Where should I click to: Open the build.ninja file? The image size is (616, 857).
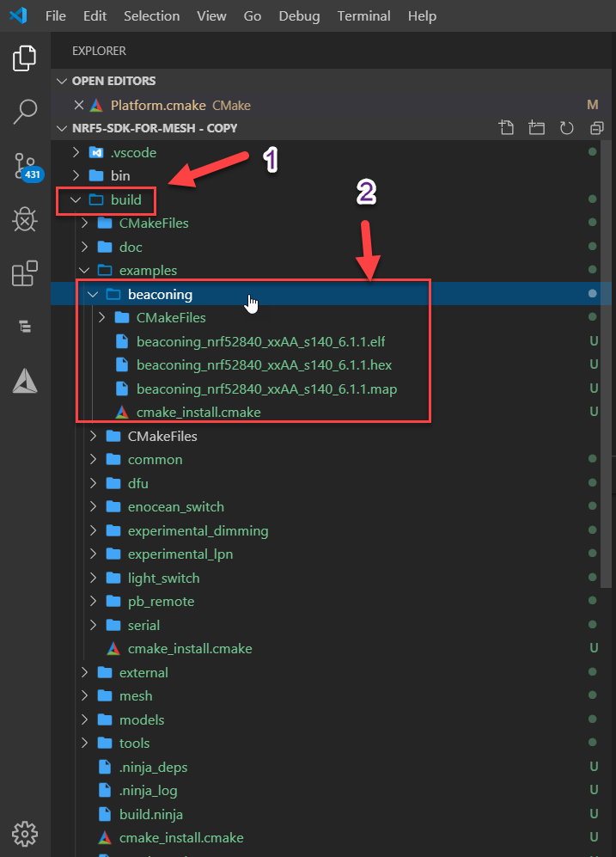point(150,813)
